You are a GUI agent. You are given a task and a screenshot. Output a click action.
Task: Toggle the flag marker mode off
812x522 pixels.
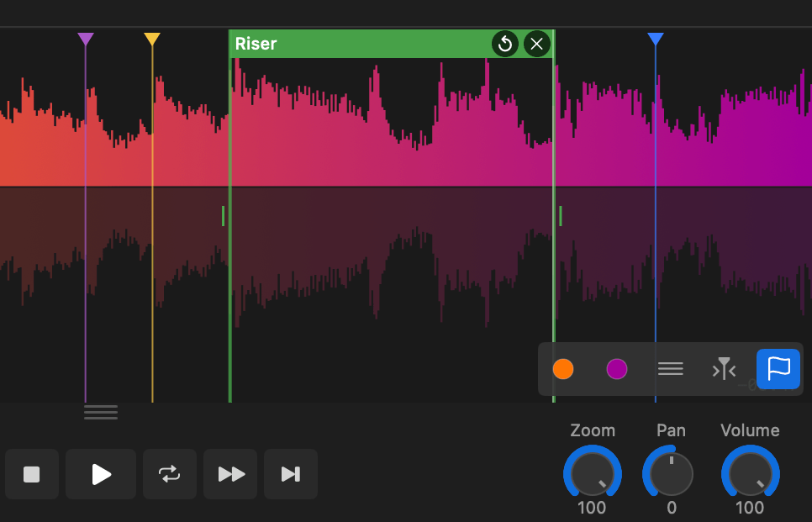778,369
